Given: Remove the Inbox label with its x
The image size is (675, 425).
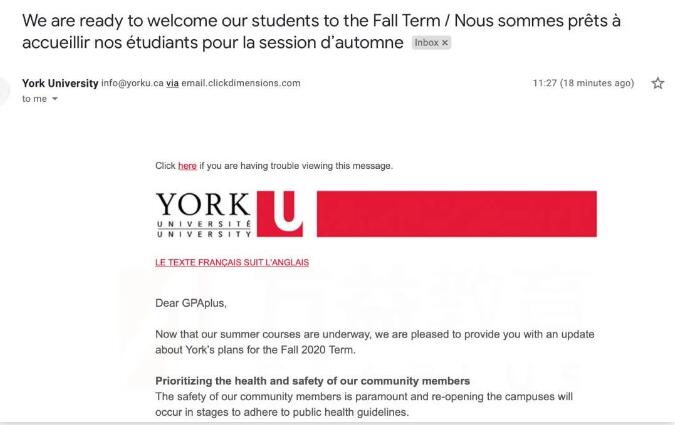Looking at the screenshot, I should point(445,43).
